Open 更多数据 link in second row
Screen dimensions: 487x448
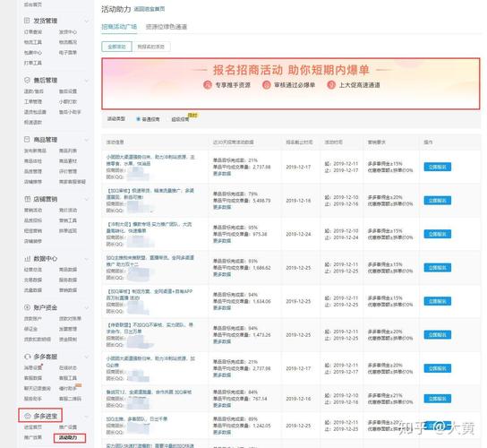pyautogui.click(x=222, y=207)
